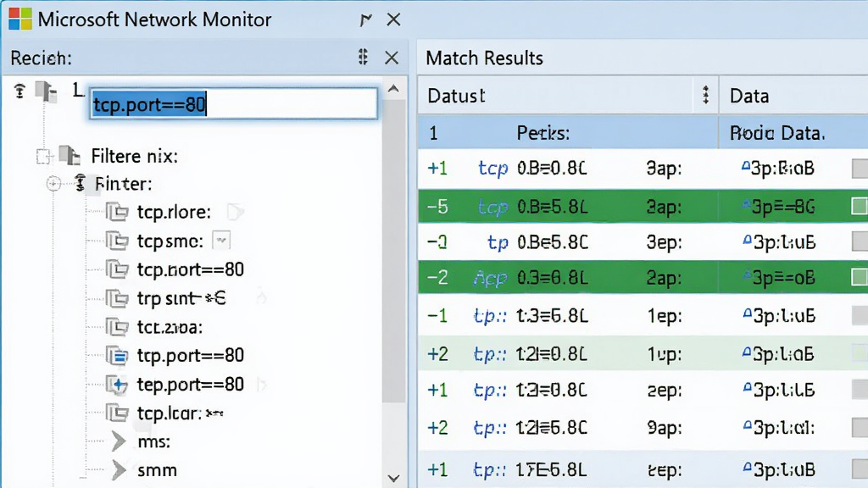868x488 pixels.
Task: Click the blue list icon of tcp.port==80
Action: click(117, 356)
